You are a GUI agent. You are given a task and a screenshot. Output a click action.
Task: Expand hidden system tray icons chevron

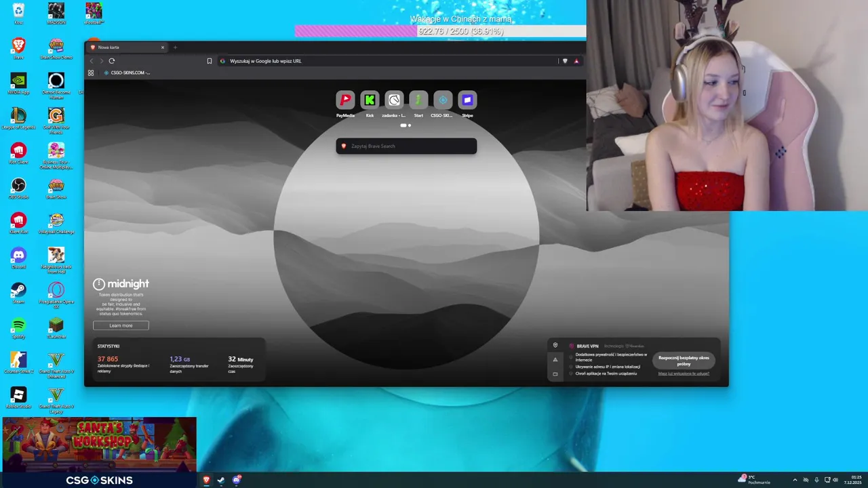point(795,480)
